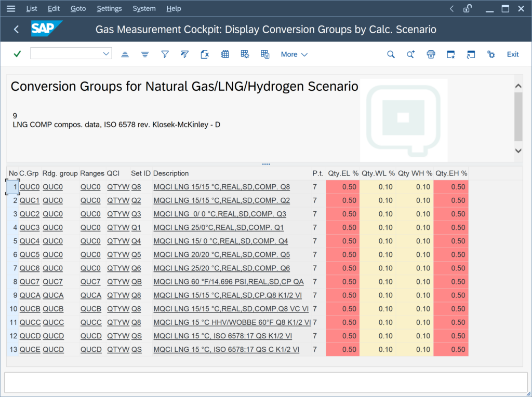Click the window icon with curved arrow
Screen dimensions: 532x397
tap(471, 54)
